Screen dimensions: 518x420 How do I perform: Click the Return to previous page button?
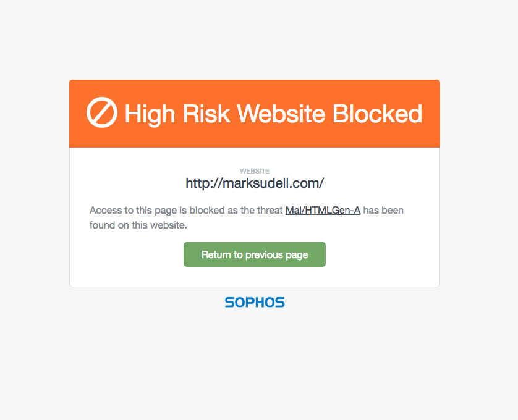[x=255, y=254]
